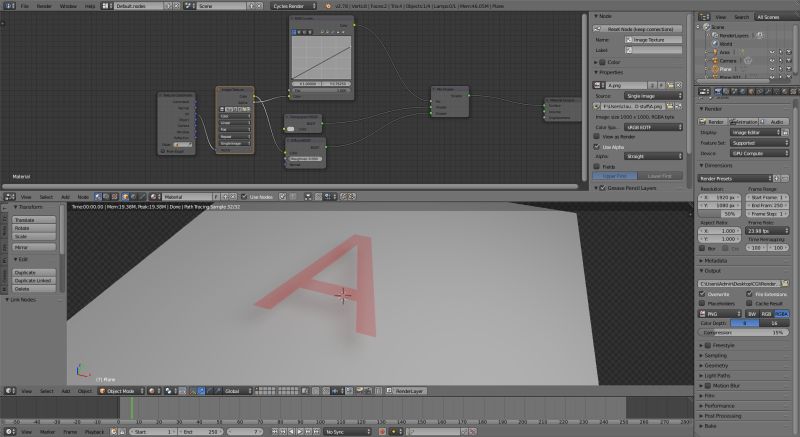Open the Render menu in top bar
This screenshot has width=800, height=437.
pos(44,6)
